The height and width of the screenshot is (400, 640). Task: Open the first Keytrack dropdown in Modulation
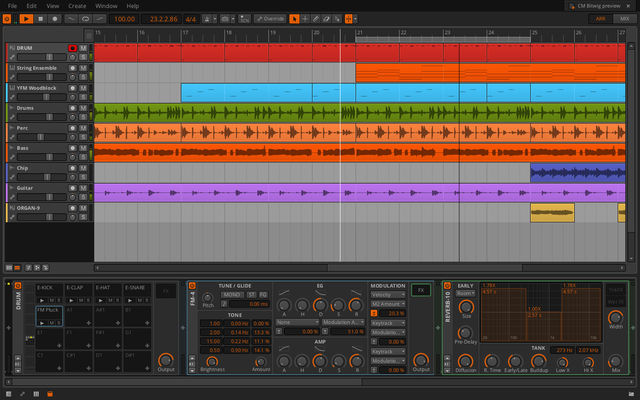coord(388,323)
